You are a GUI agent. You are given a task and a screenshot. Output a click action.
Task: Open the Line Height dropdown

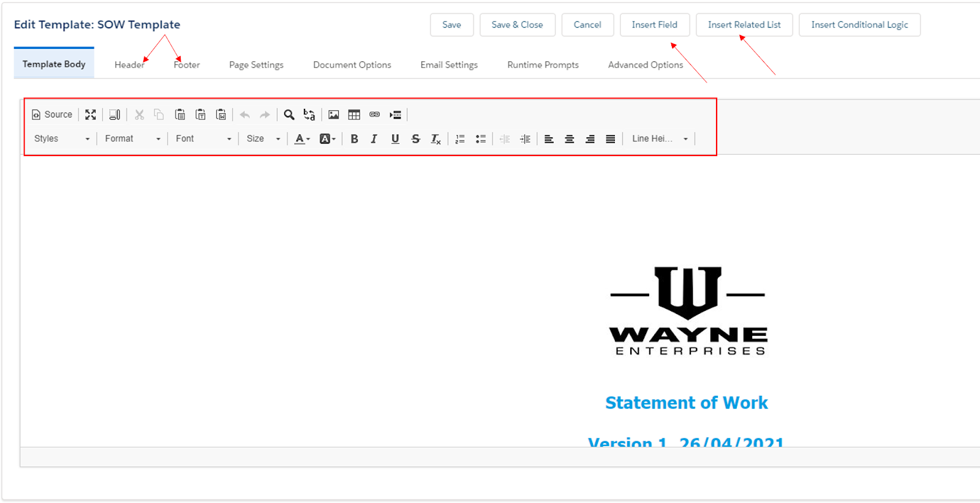pyautogui.click(x=660, y=139)
